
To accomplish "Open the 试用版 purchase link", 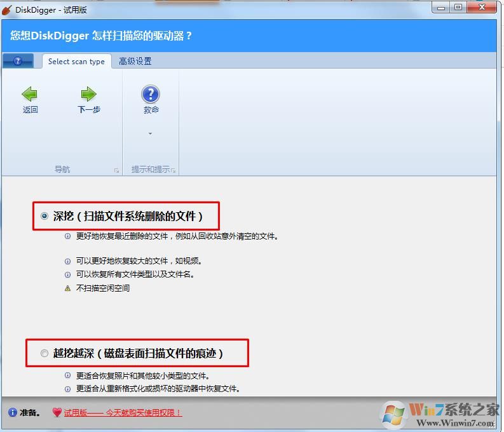I will 123,412.
